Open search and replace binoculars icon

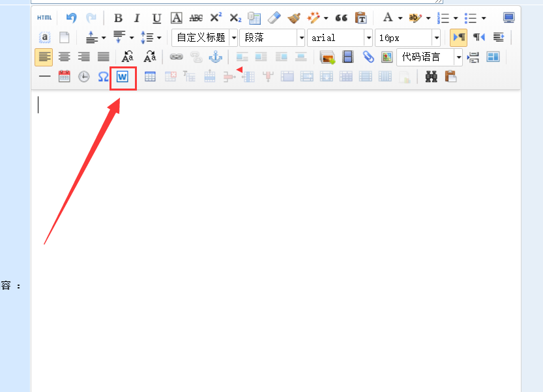[x=431, y=77]
